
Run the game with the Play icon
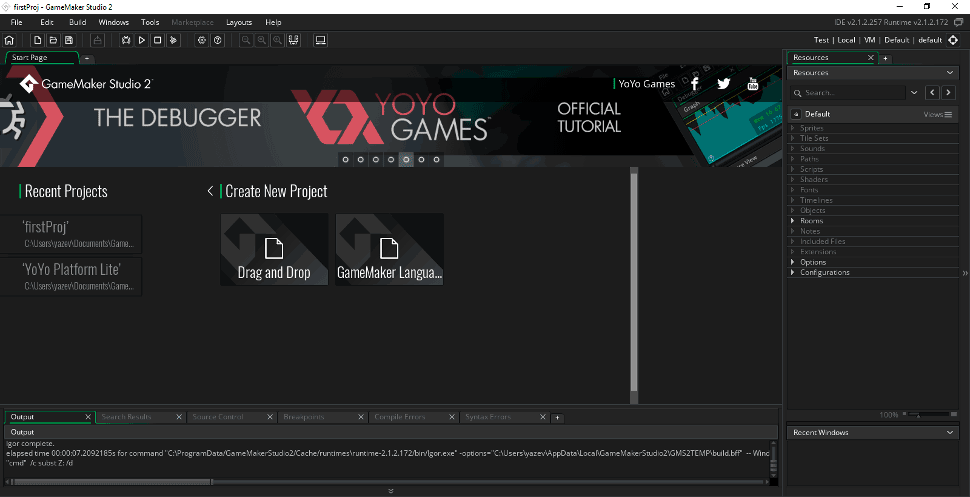pos(142,40)
